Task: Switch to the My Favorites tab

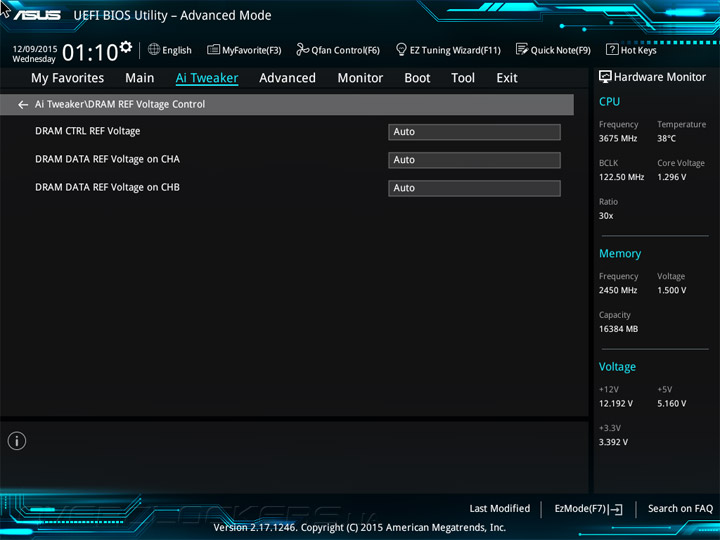Action: click(68, 78)
